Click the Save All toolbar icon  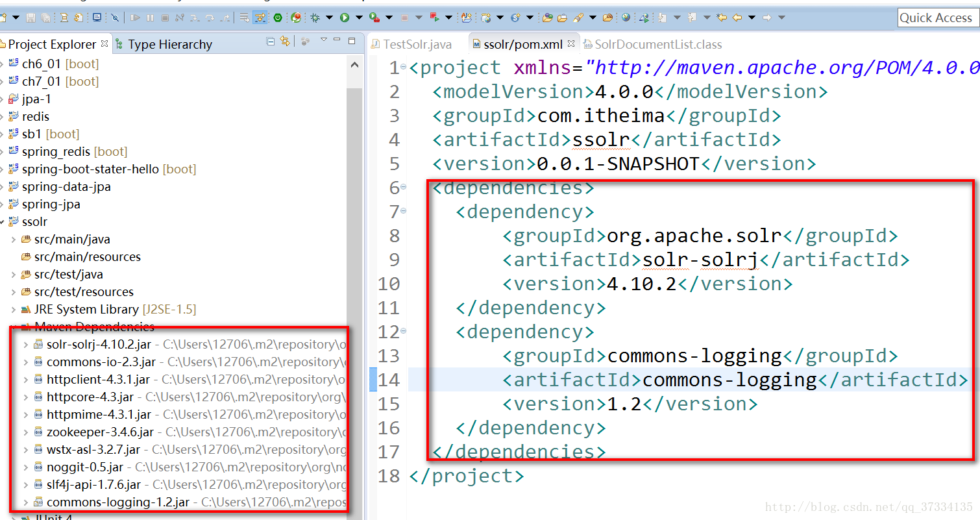pos(45,18)
